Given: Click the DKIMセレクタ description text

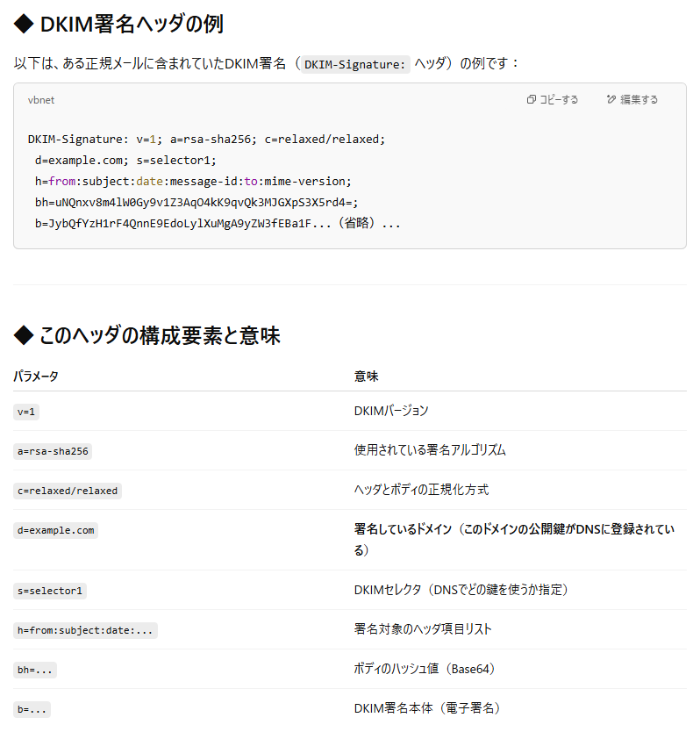Looking at the screenshot, I should (461, 590).
